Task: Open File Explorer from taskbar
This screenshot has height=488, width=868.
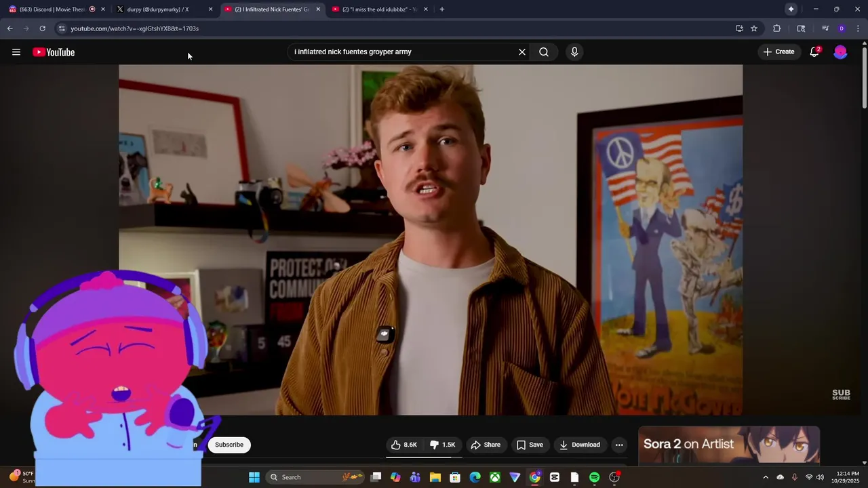Action: tap(435, 477)
